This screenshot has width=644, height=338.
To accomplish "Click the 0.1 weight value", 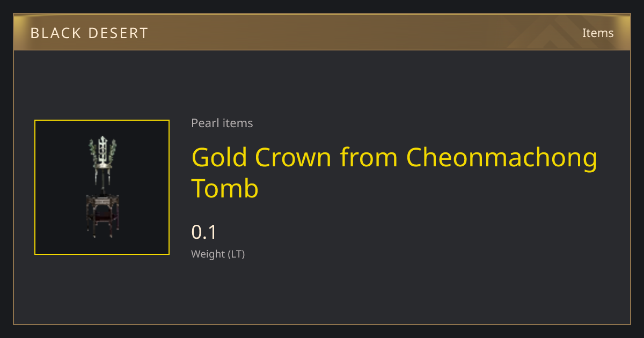I will point(204,232).
